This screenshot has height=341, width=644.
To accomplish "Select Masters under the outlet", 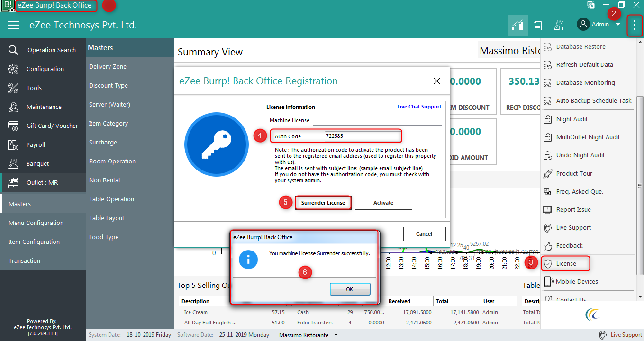I will [43, 204].
